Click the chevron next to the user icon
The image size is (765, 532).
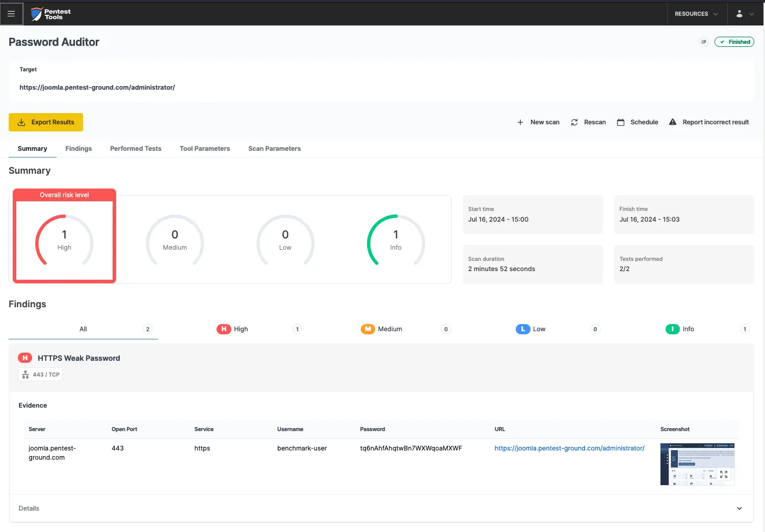[x=751, y=14]
